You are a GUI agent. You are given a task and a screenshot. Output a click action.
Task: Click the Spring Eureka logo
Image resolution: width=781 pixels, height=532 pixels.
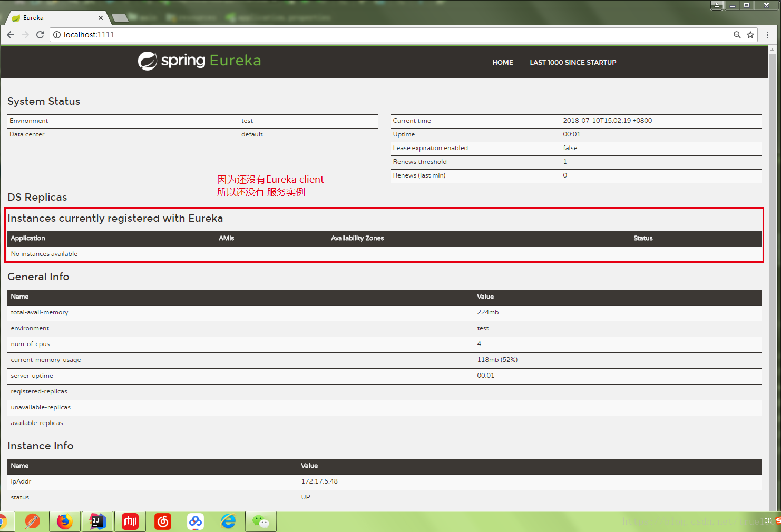[x=199, y=61]
